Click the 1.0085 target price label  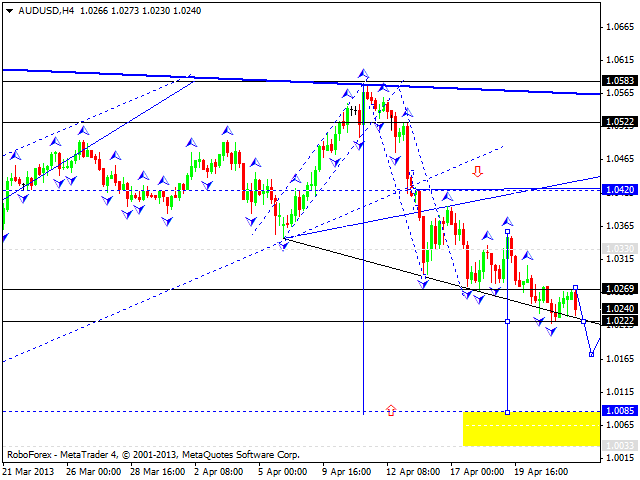(617, 411)
